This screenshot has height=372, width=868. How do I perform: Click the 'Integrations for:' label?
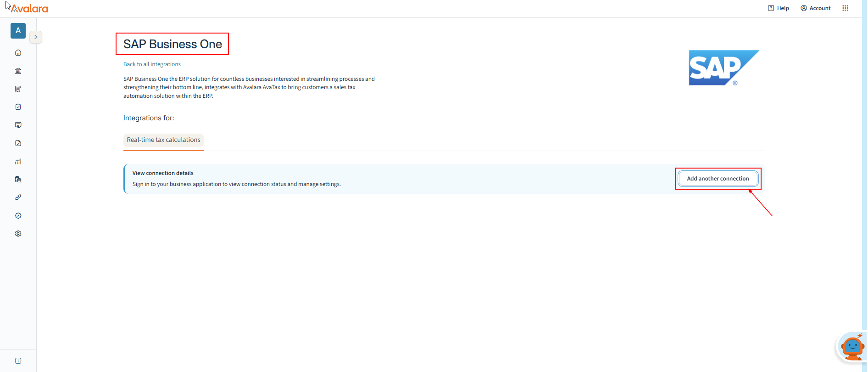tap(149, 118)
